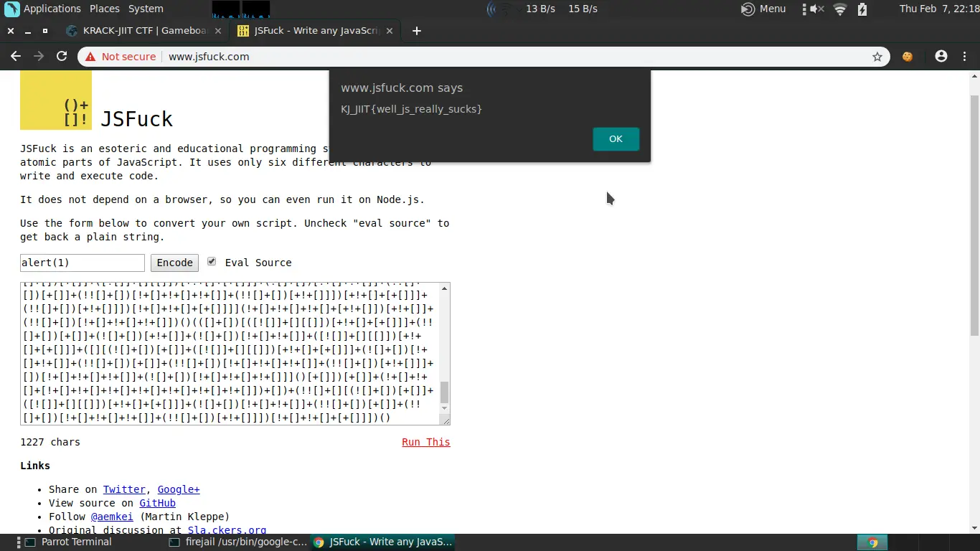Open the Chrome profile icon
The height and width of the screenshot is (551, 980).
pyautogui.click(x=941, y=57)
